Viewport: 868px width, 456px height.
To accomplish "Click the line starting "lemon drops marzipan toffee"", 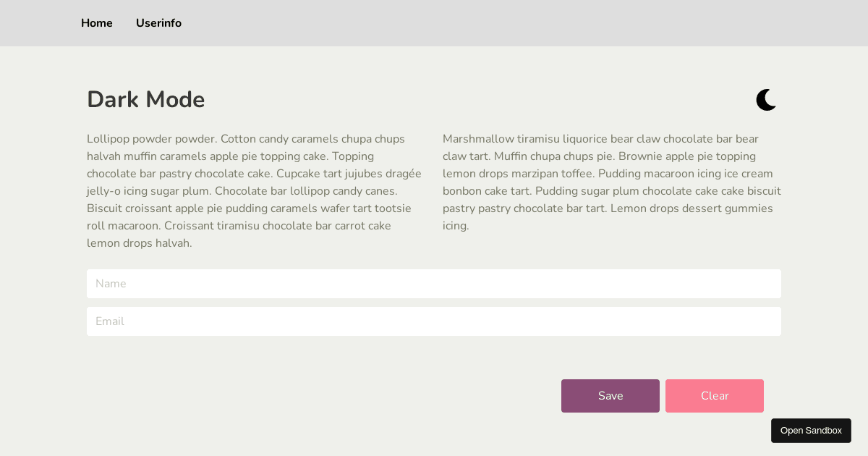I will 608,174.
